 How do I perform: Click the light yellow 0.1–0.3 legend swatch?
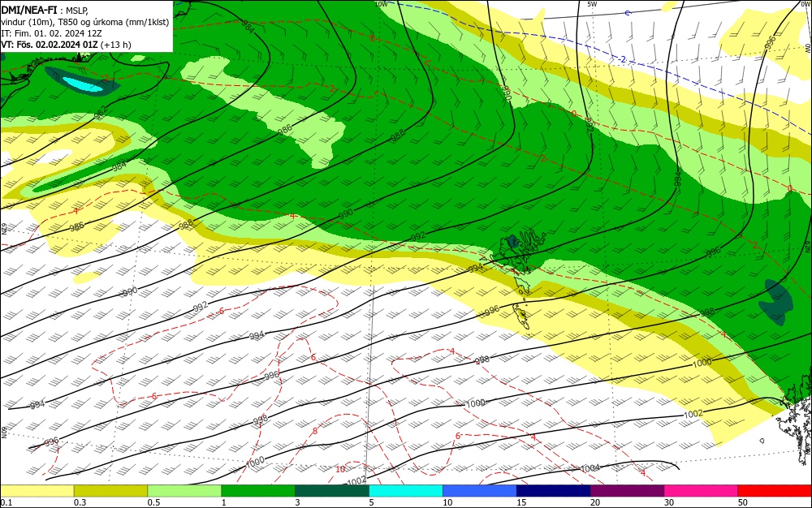[37, 491]
